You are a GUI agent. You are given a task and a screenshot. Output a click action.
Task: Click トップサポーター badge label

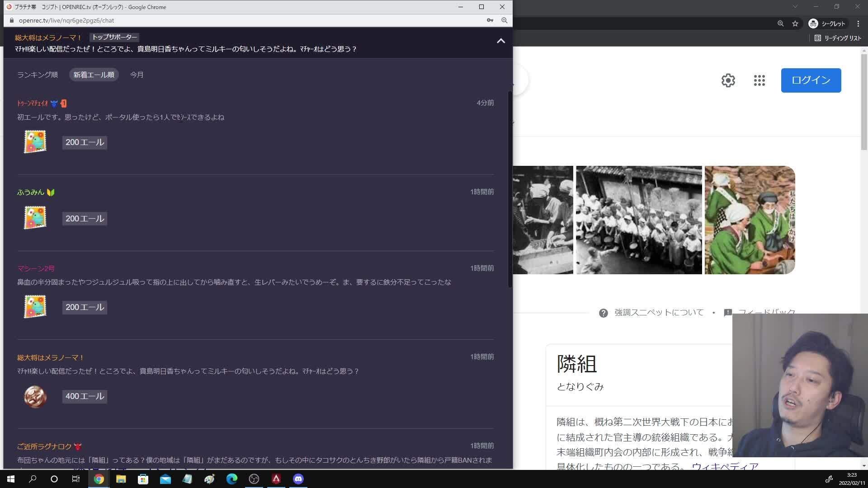114,38
